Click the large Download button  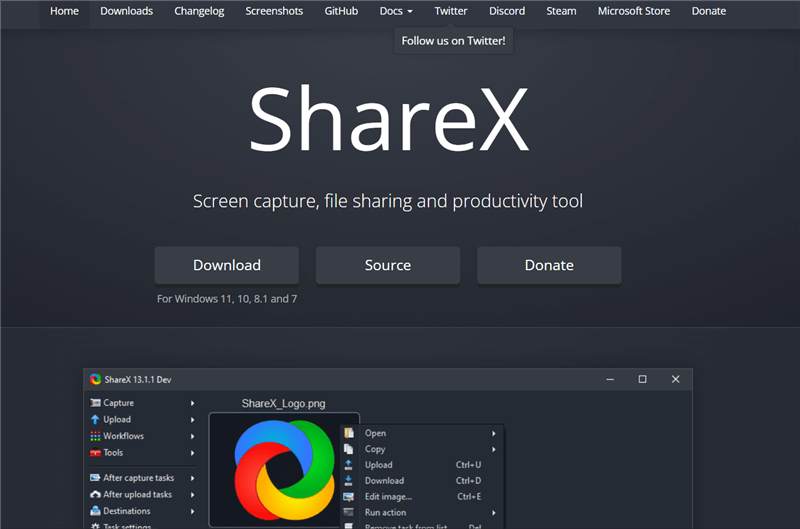(x=227, y=265)
